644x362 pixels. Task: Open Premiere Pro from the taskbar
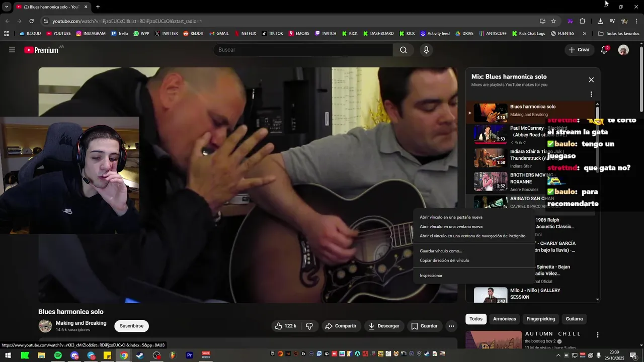click(x=189, y=355)
